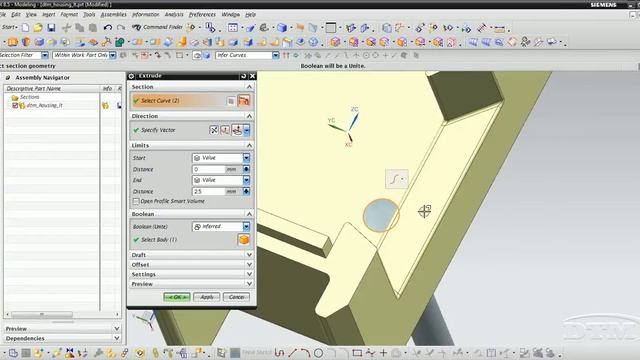The width and height of the screenshot is (640, 360).
Task: Click the Descriptive Part Name column header
Action: (52, 89)
